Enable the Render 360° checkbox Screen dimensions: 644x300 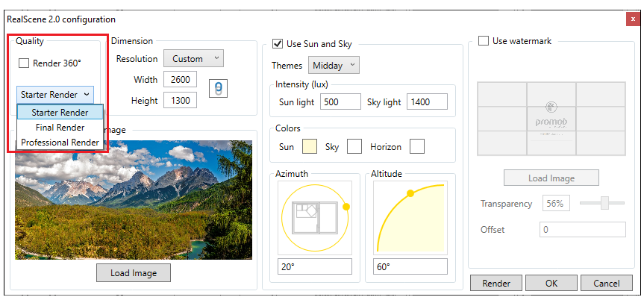coord(24,63)
